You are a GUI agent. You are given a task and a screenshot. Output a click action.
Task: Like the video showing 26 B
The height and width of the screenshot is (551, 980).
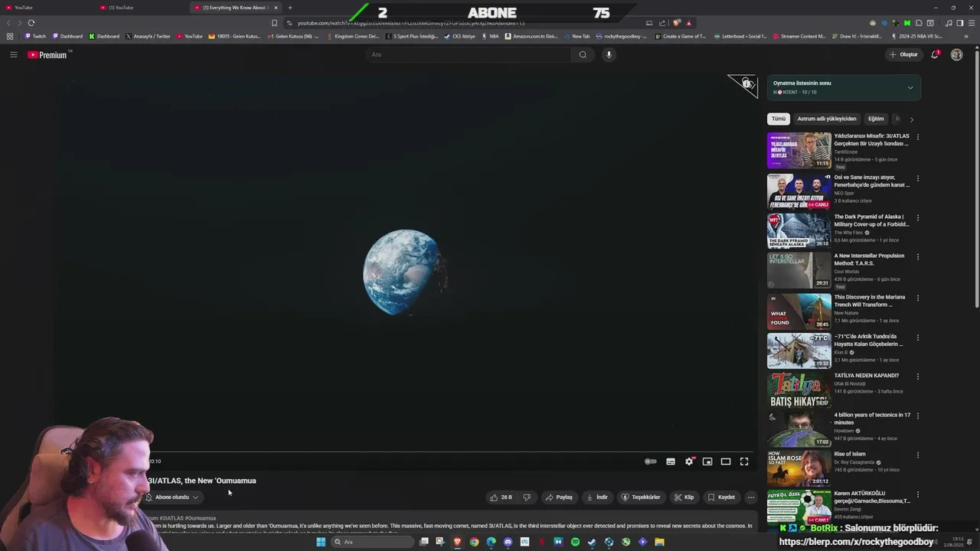[501, 497]
